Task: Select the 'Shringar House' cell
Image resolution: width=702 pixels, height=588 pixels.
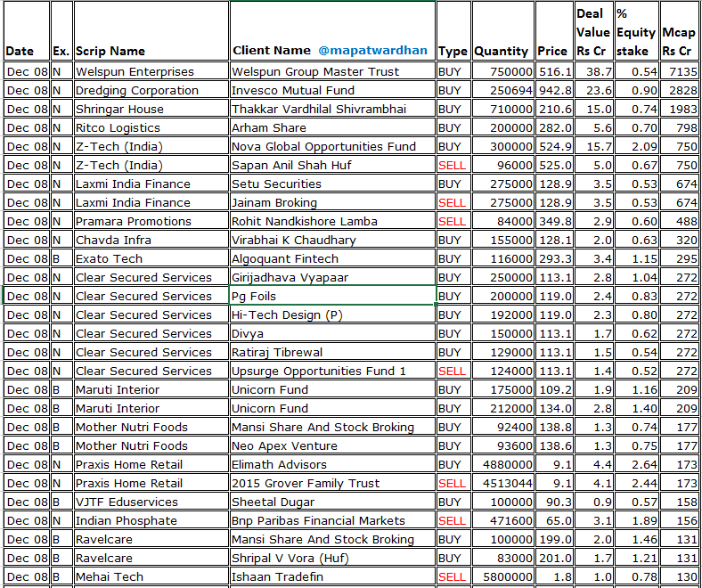Action: [151, 110]
